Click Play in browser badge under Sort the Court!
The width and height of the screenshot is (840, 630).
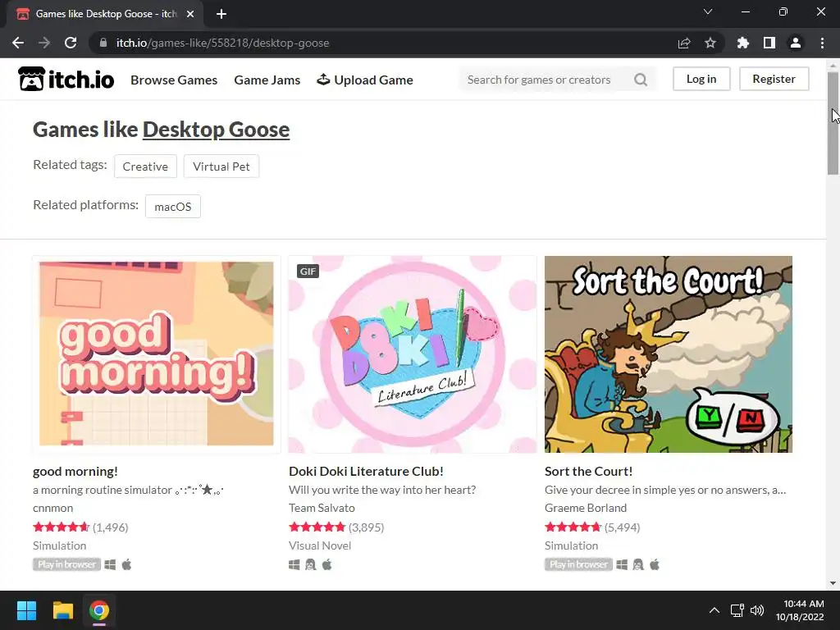point(578,564)
